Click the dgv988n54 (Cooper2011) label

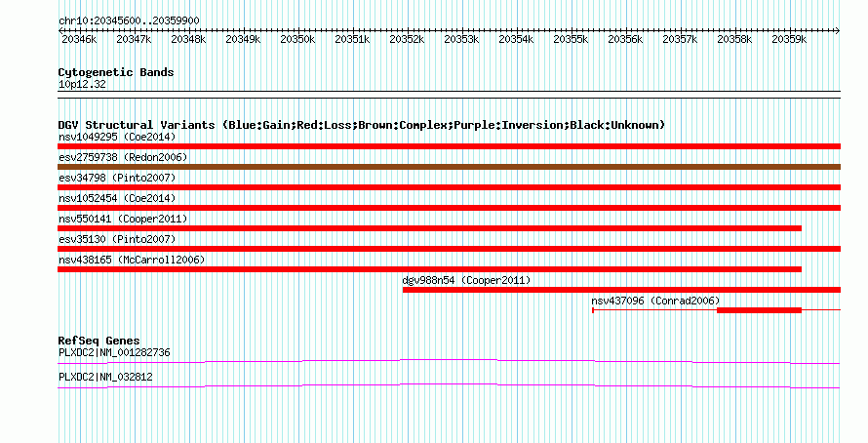pyautogui.click(x=466, y=280)
